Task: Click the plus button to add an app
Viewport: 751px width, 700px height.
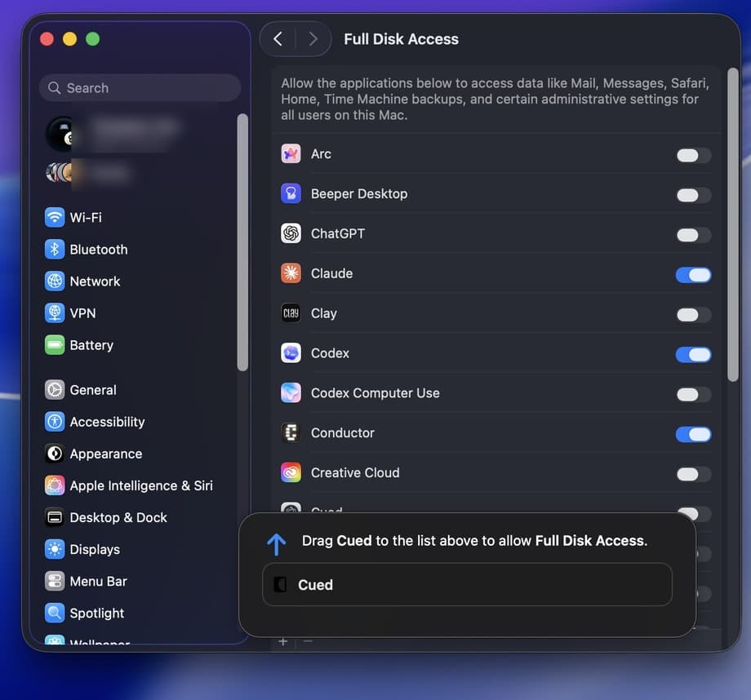Action: click(x=283, y=641)
